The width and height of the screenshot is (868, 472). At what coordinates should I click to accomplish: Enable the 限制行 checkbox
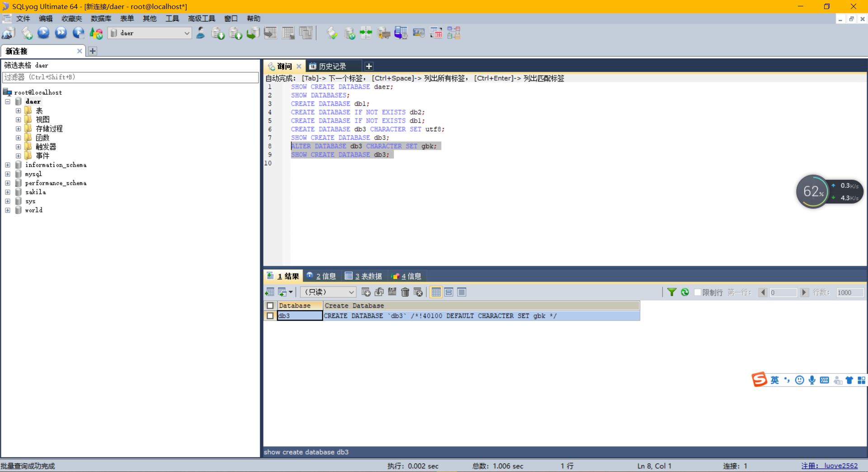(x=698, y=292)
